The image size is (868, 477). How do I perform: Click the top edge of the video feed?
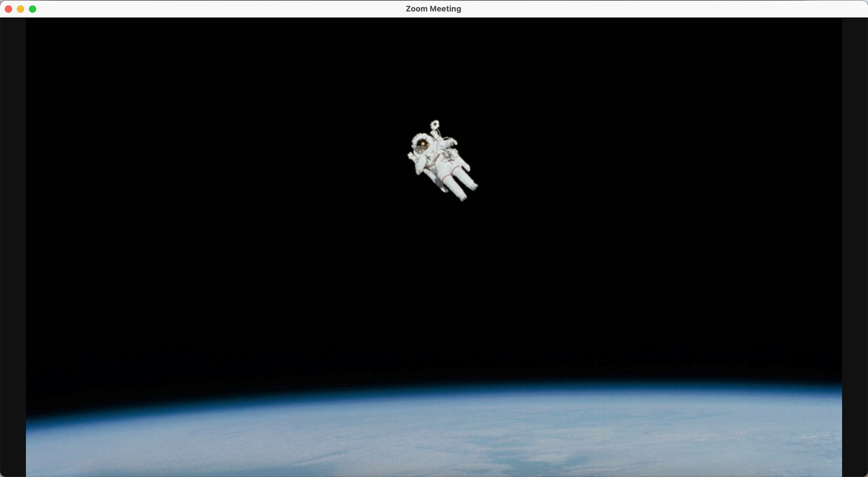pos(433,24)
